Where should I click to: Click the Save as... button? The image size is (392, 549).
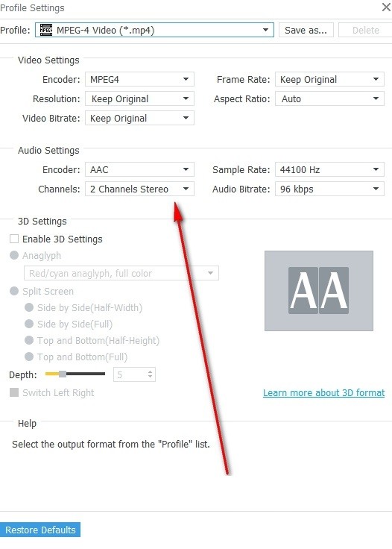[x=306, y=30]
